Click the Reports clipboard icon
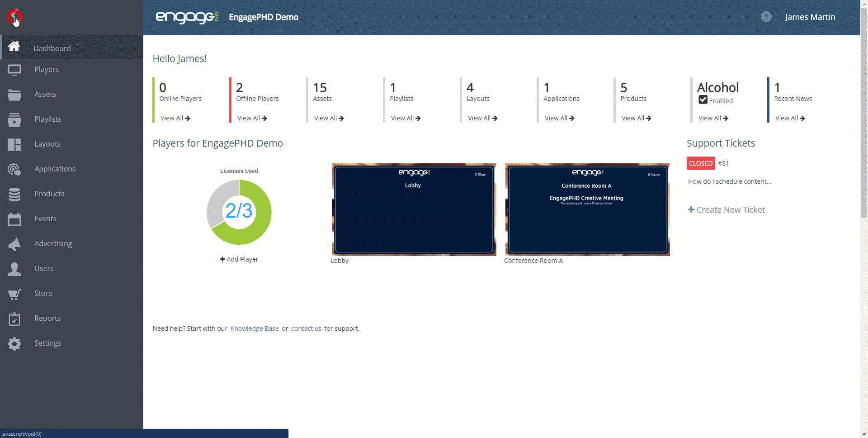 tap(14, 319)
